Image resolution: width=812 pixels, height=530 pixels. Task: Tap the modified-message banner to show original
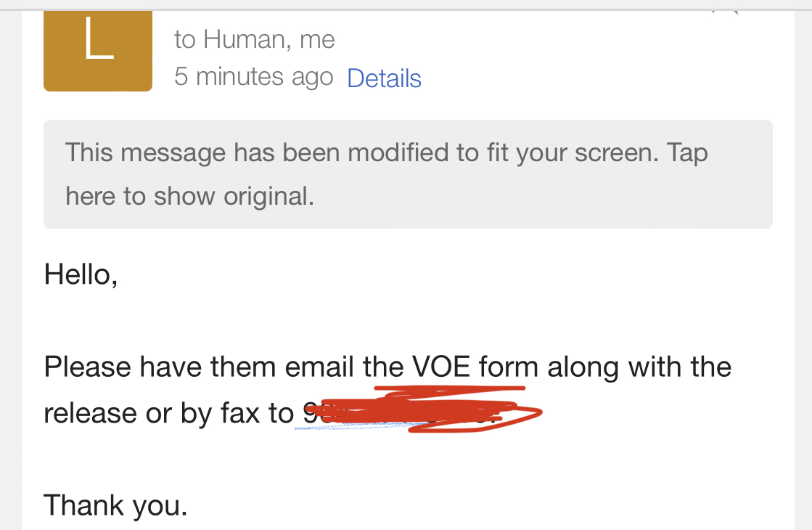pos(408,174)
